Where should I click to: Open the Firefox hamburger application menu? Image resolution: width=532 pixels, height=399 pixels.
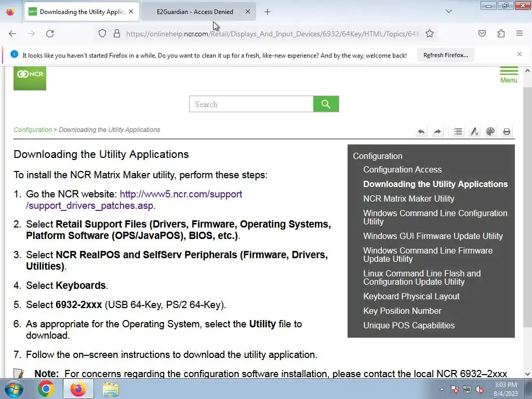[x=520, y=33]
